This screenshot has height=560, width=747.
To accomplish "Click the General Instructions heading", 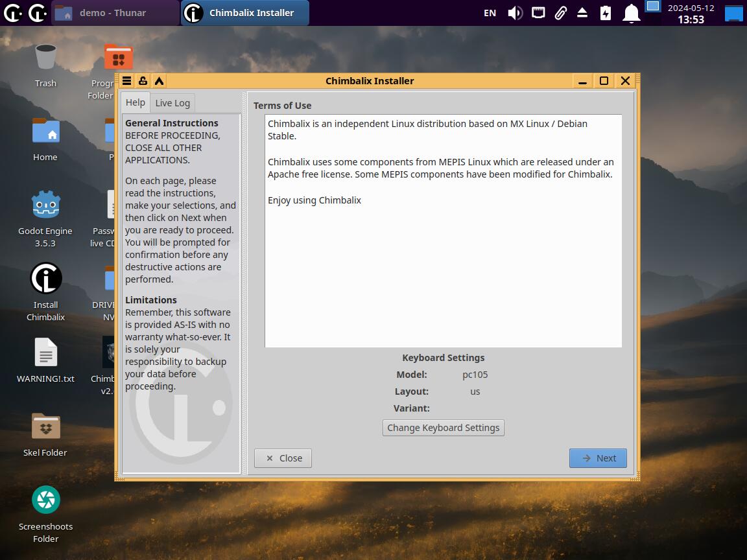I will 171,123.
